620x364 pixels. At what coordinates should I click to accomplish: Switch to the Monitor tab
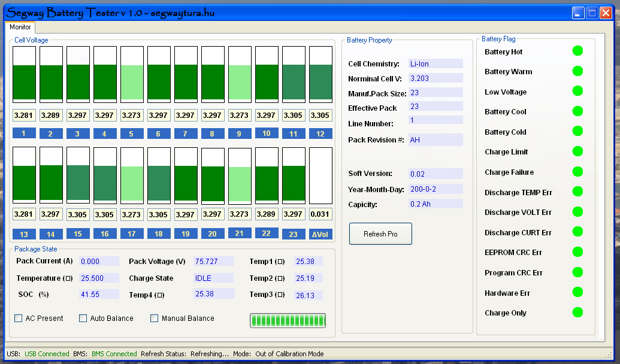point(20,27)
